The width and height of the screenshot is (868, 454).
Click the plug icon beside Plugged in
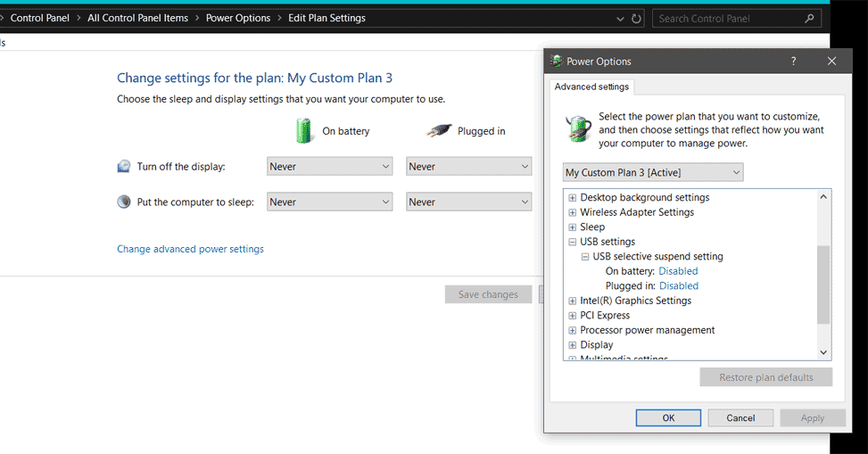click(438, 130)
